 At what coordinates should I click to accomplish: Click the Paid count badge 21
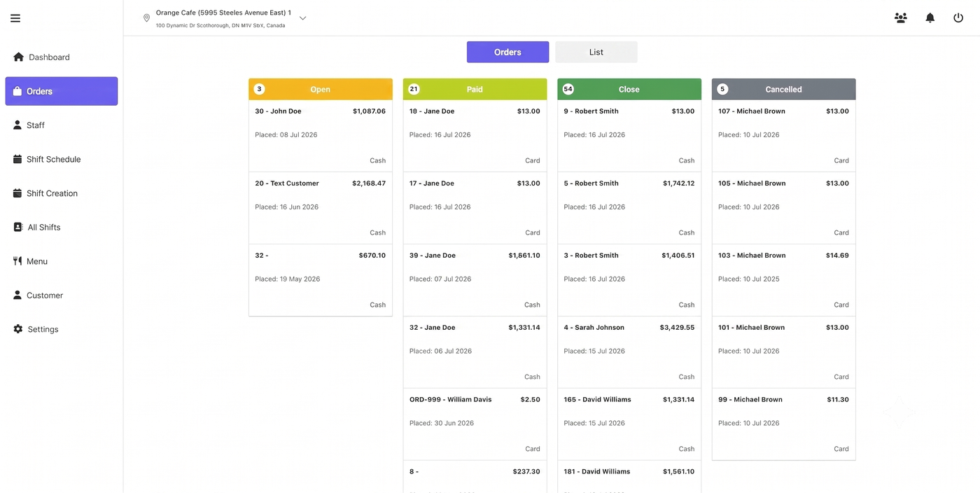pos(414,89)
